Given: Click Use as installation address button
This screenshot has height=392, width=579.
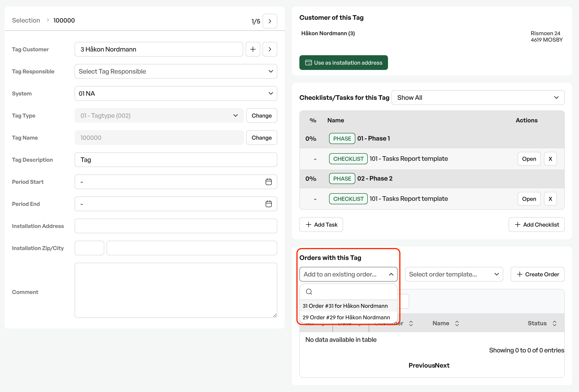Looking at the screenshot, I should [x=344, y=63].
